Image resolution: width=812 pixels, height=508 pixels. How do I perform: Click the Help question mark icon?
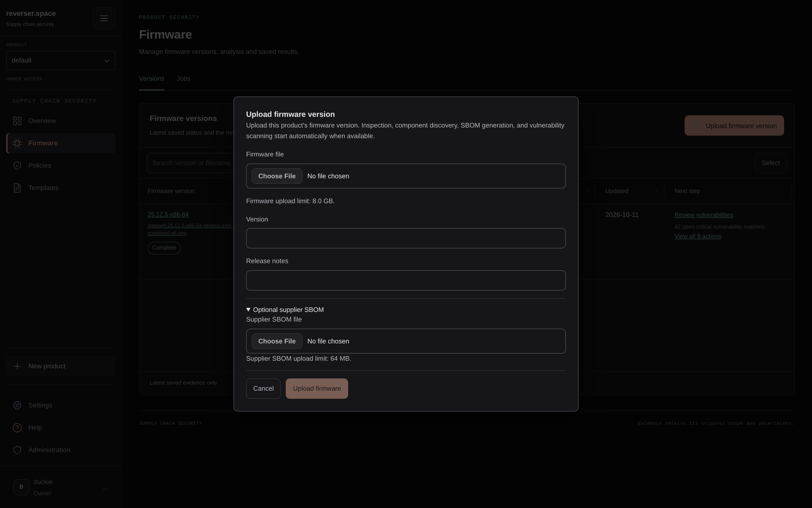click(x=17, y=428)
